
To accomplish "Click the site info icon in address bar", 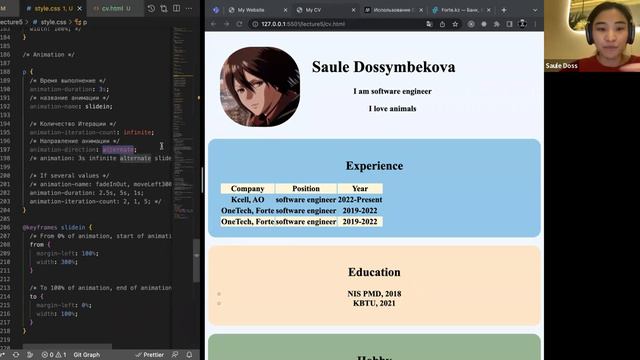I will point(255,24).
